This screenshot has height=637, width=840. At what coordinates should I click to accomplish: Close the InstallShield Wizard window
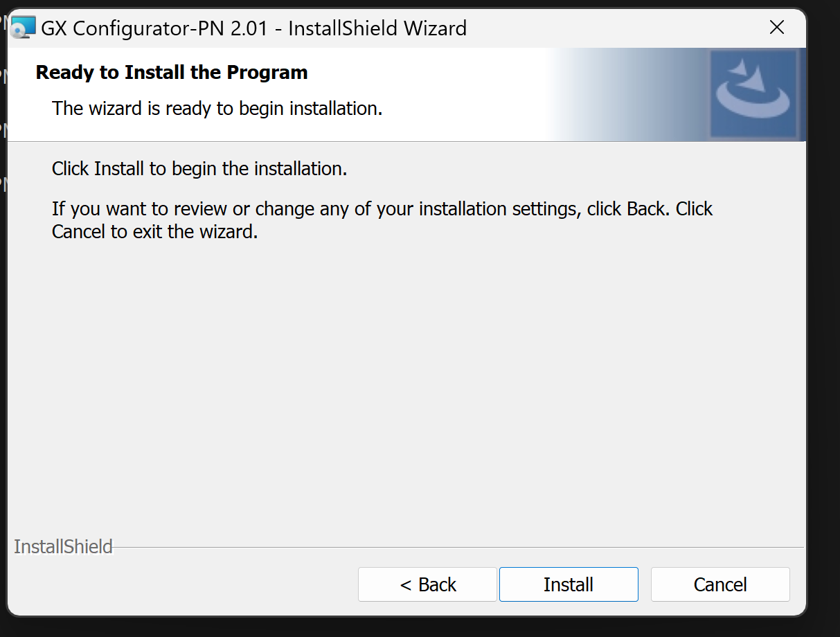tap(777, 28)
